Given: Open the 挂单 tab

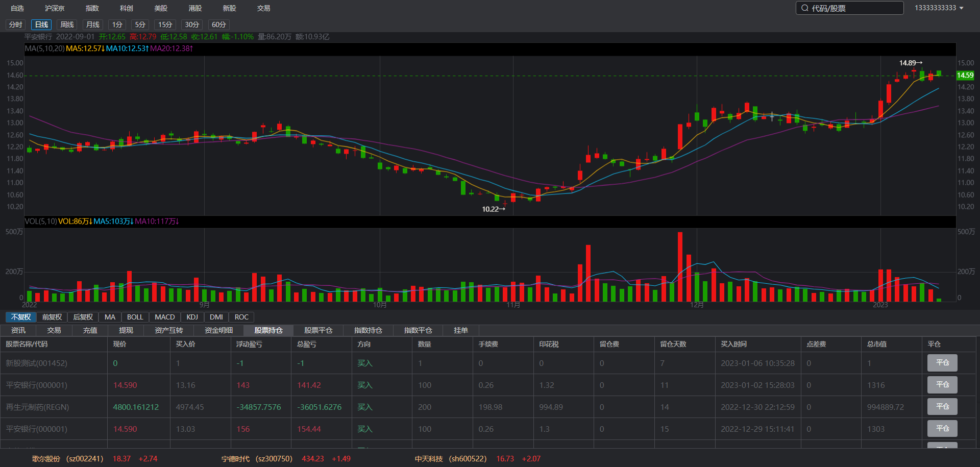Looking at the screenshot, I should coord(460,330).
